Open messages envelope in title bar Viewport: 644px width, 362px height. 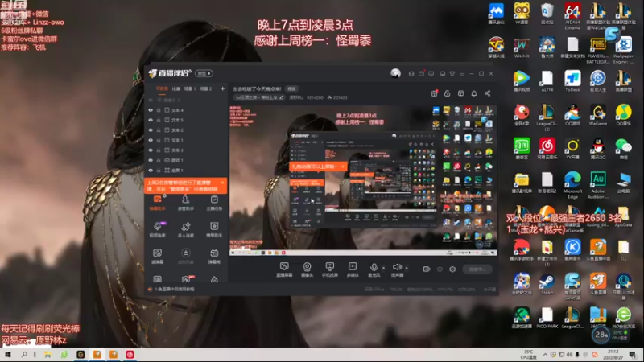tap(421, 74)
